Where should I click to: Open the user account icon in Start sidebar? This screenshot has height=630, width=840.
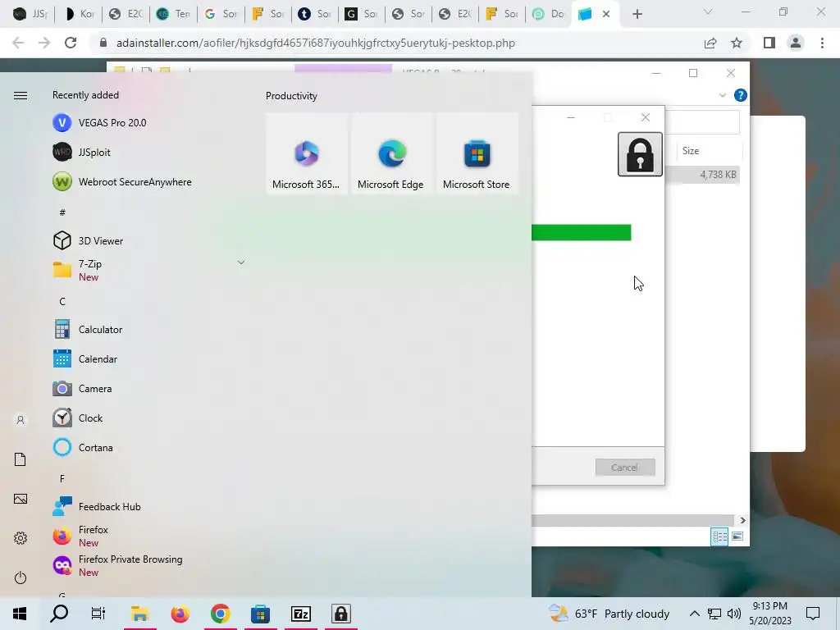click(x=21, y=420)
